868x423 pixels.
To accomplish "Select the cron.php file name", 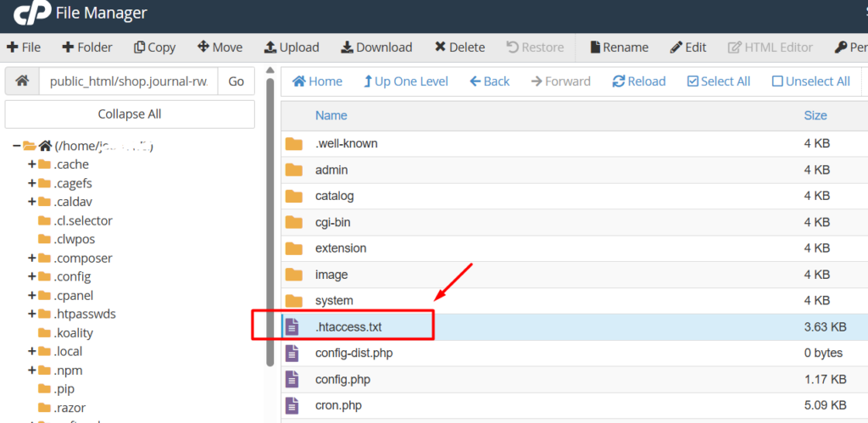I will click(x=338, y=406).
